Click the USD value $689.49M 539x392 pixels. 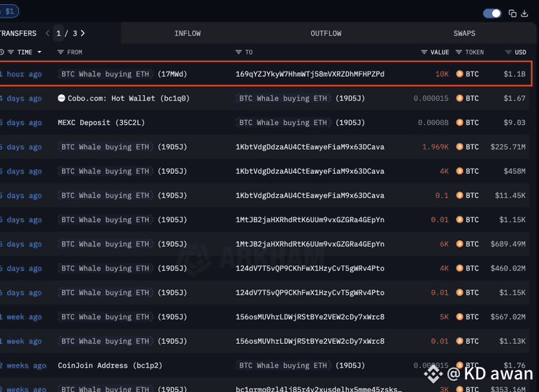pos(508,245)
